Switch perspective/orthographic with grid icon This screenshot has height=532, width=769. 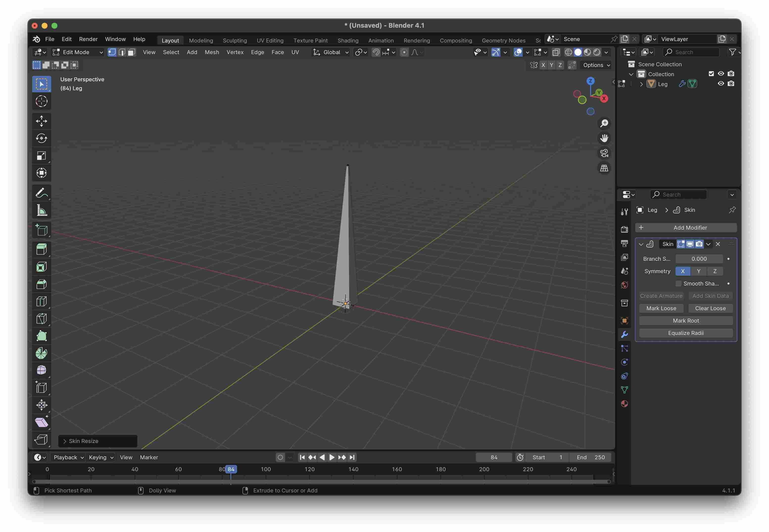pos(604,168)
